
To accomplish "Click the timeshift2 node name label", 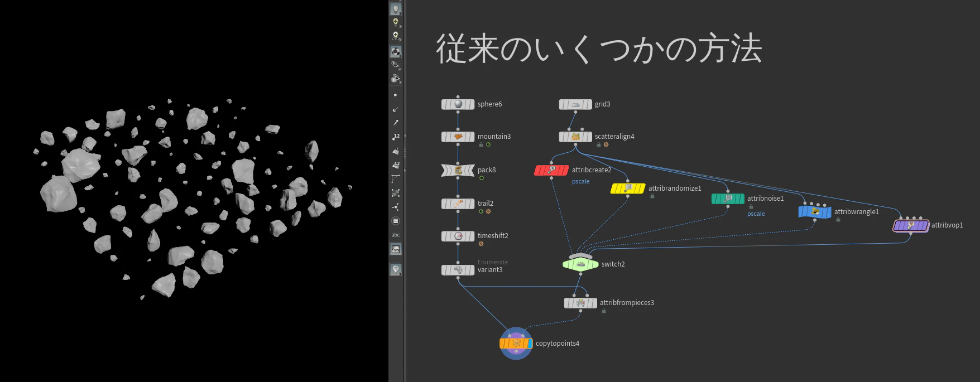I will [x=493, y=236].
